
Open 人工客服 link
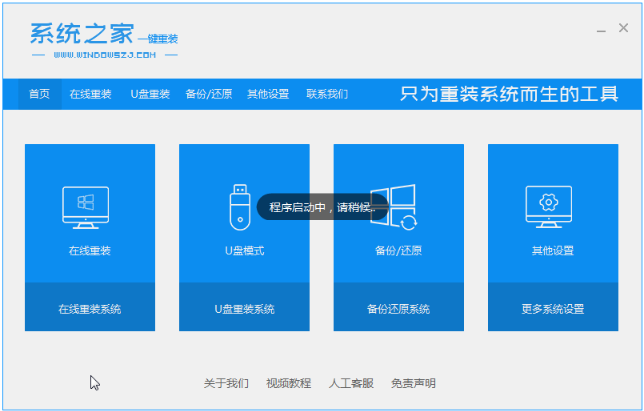[x=351, y=383]
